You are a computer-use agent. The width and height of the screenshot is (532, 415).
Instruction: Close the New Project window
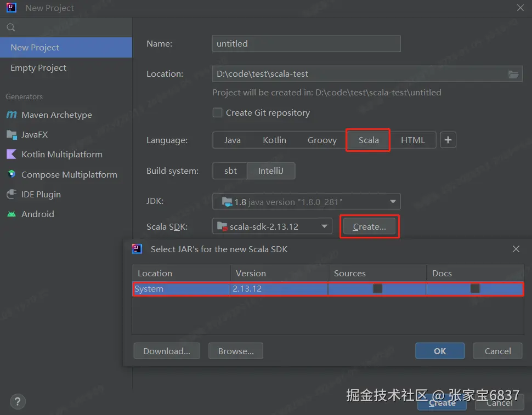(x=520, y=8)
